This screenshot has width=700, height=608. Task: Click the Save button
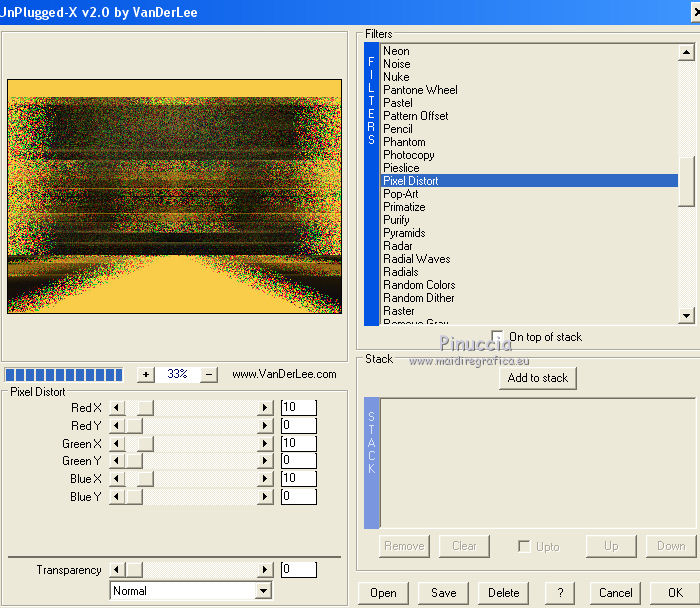point(443,592)
